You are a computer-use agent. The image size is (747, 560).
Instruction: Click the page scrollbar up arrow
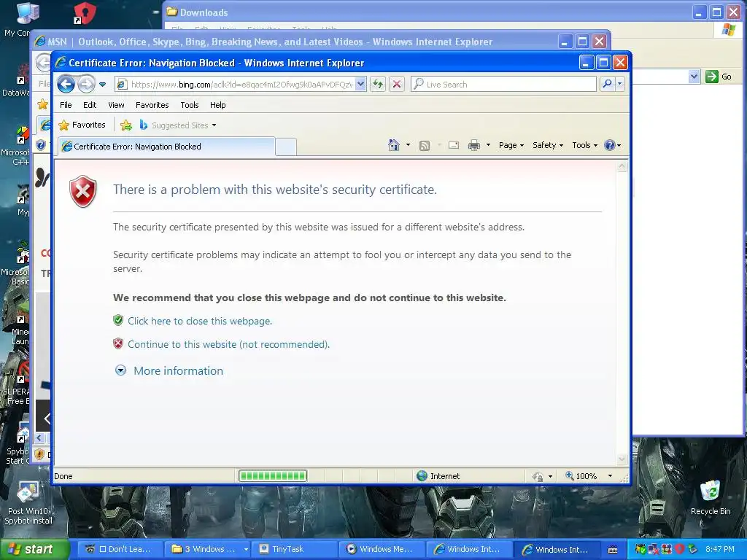[x=622, y=167]
